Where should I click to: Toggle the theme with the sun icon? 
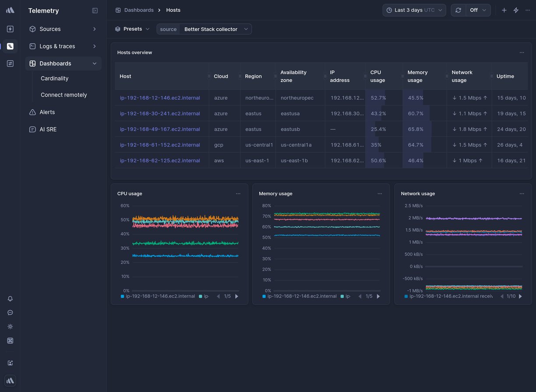10,327
